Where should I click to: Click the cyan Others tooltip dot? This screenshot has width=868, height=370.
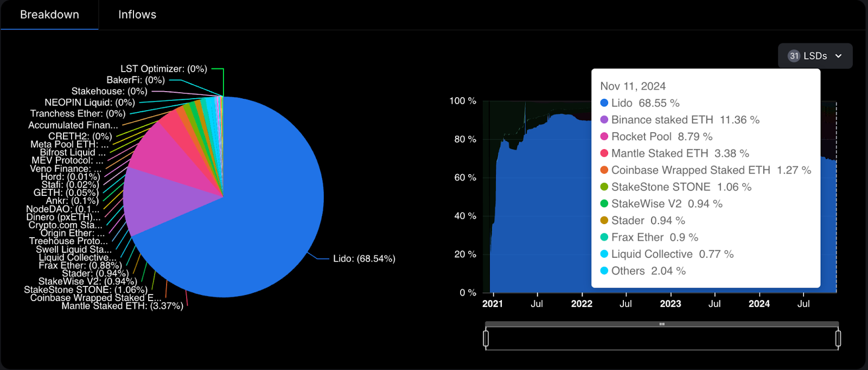click(604, 271)
